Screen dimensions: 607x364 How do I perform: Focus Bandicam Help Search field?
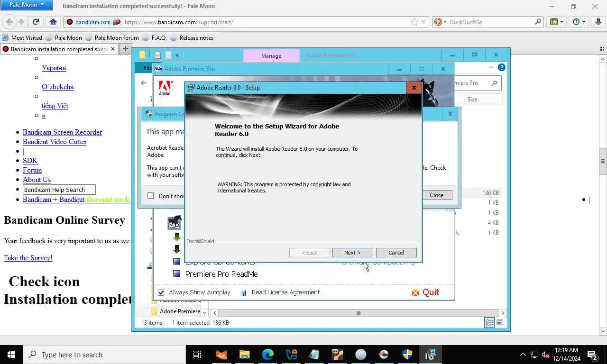[59, 190]
